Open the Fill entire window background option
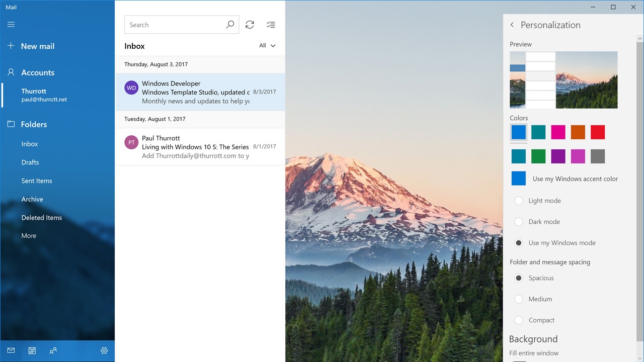Screen dimensions: 644x362 [534, 353]
